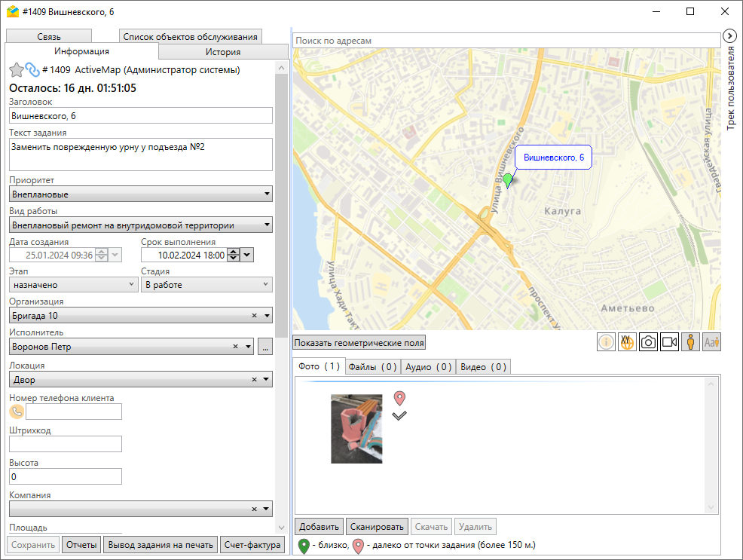Click the camera photo icon under the map
The height and width of the screenshot is (560, 743).
click(648, 342)
